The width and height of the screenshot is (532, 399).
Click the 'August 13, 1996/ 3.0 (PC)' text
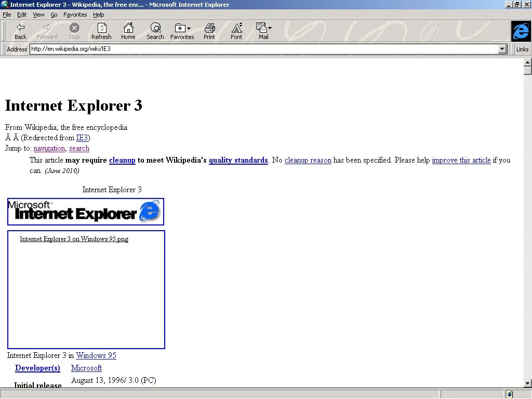(114, 380)
